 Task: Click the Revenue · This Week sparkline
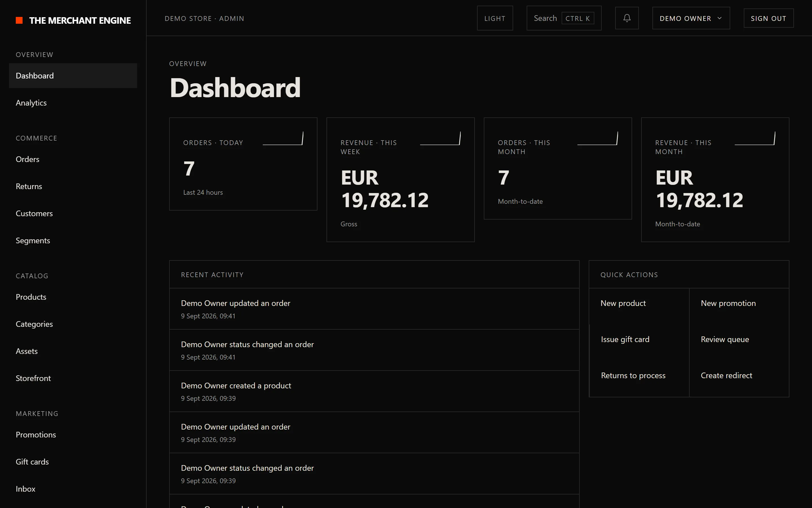(x=440, y=138)
